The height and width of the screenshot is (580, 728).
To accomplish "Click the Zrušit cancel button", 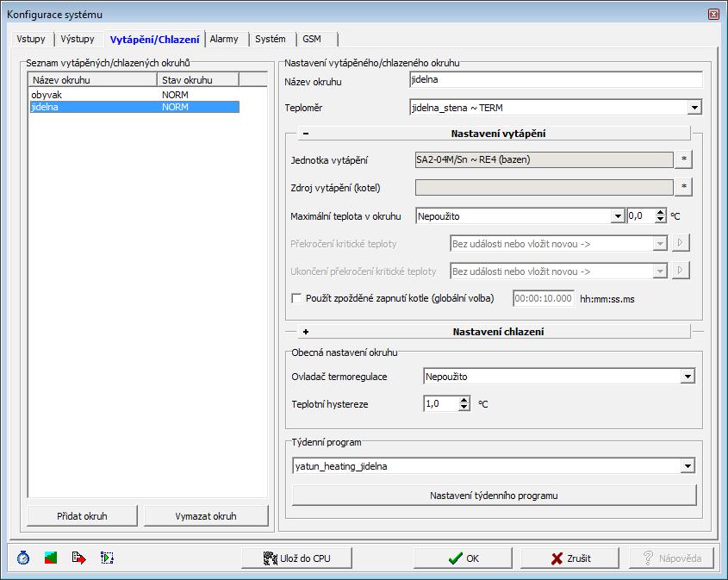I will (x=569, y=558).
